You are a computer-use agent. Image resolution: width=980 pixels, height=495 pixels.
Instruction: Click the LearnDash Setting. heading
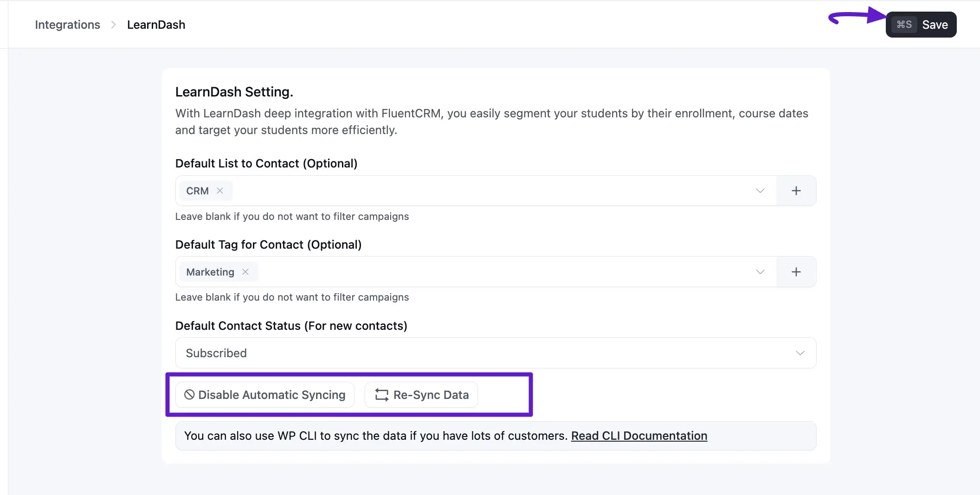[x=234, y=92]
